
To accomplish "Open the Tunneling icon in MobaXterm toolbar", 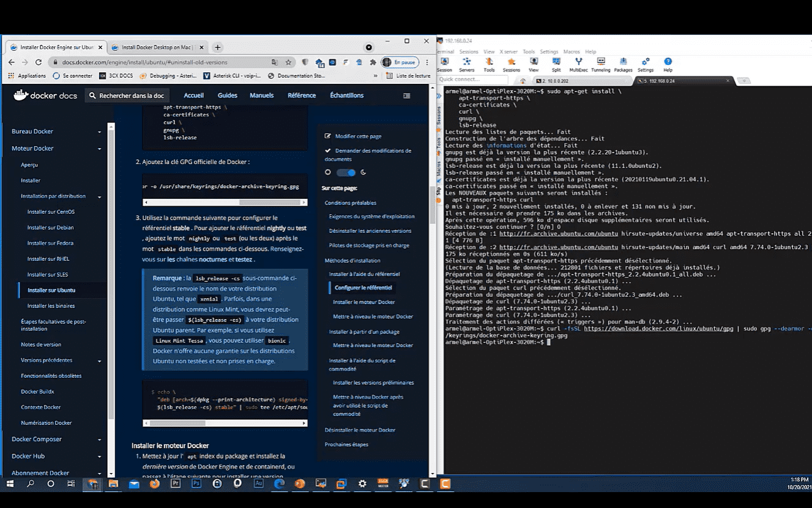I will [x=600, y=63].
